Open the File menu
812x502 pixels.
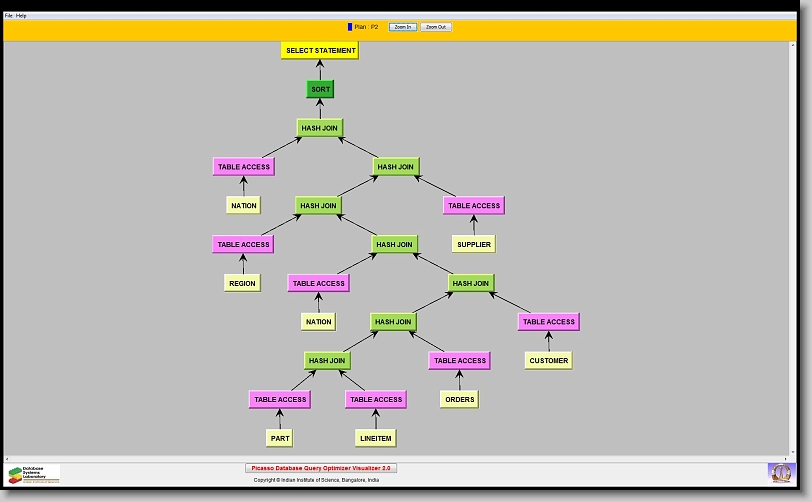(x=9, y=16)
